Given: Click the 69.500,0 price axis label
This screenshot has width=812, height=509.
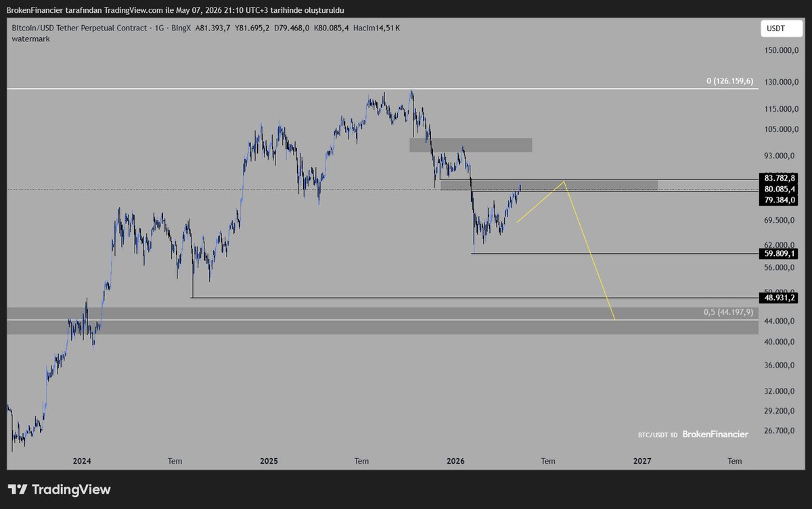Looking at the screenshot, I should tap(780, 221).
